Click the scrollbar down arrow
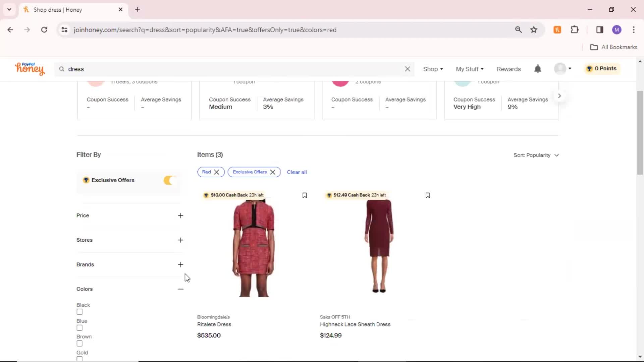Viewport: 644px width, 362px height. click(x=640, y=357)
